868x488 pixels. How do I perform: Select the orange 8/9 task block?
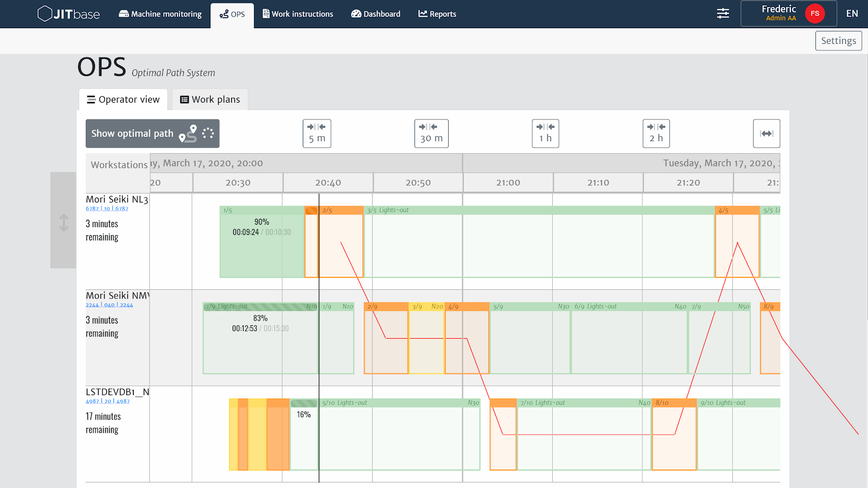770,338
